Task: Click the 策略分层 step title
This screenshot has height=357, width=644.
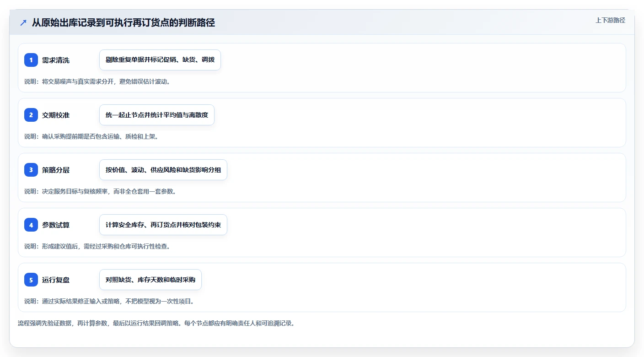Action: pyautogui.click(x=56, y=170)
